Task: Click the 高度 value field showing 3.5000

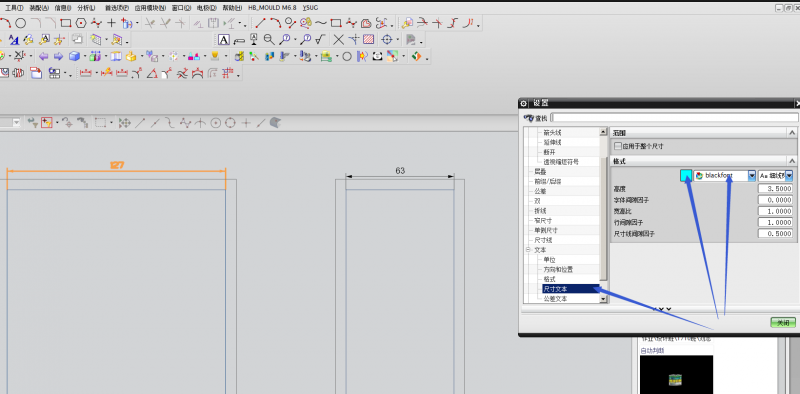Action: pyautogui.click(x=776, y=188)
